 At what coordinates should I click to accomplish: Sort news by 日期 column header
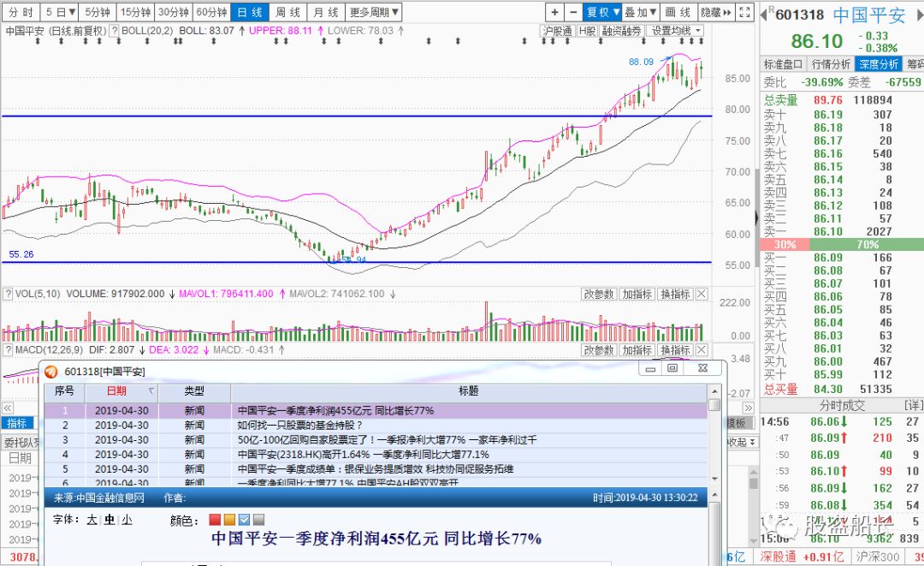click(121, 391)
